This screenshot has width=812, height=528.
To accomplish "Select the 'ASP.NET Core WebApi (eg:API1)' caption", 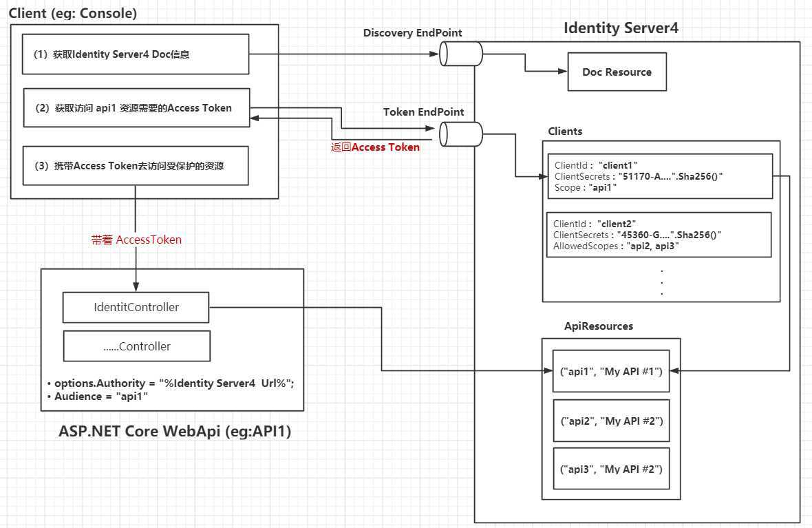I will (x=175, y=431).
